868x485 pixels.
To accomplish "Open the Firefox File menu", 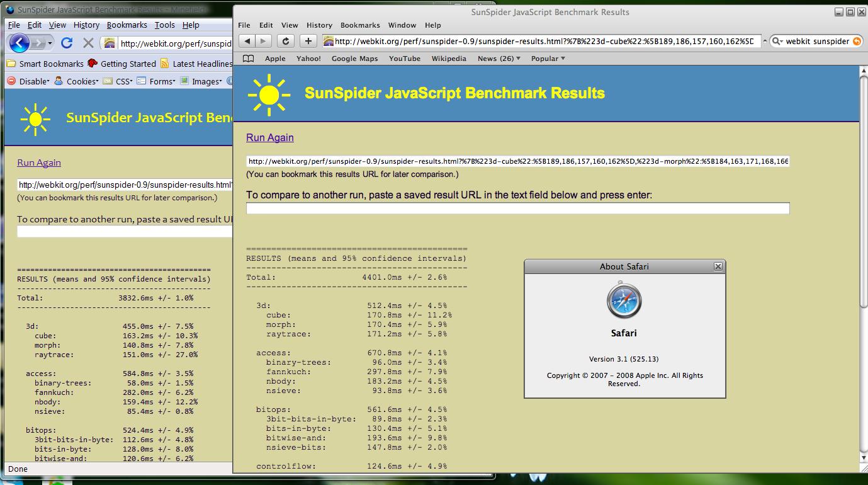I will pyautogui.click(x=14, y=25).
